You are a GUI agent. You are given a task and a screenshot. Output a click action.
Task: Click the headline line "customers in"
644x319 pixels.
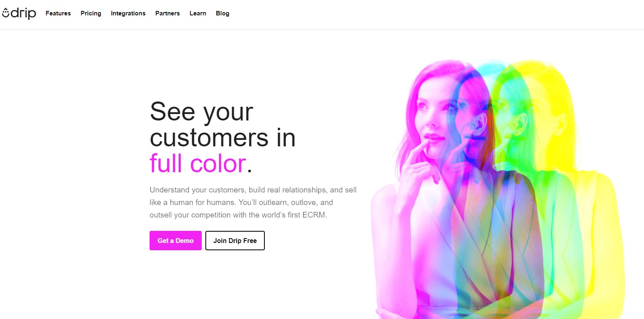click(x=223, y=137)
